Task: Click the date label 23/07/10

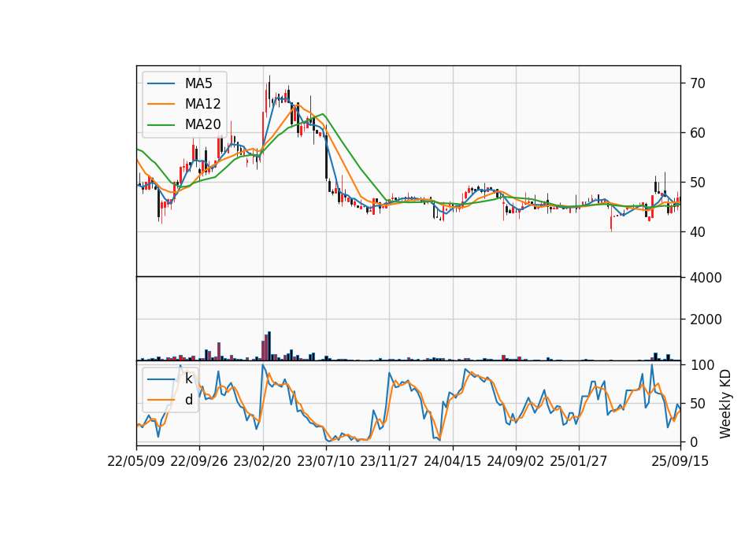Action: point(325,461)
